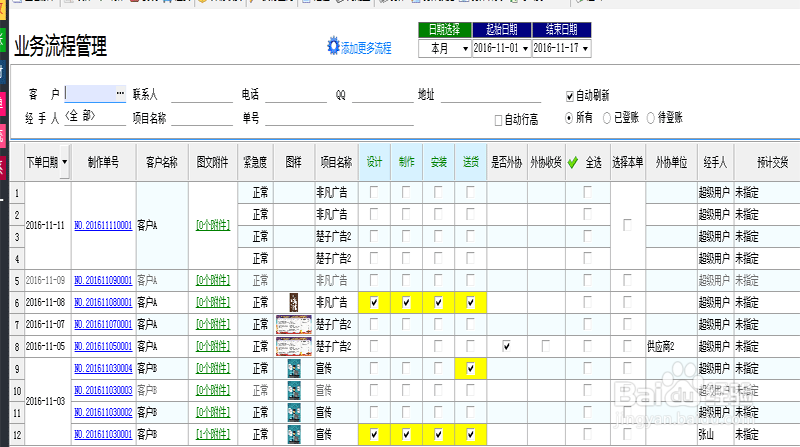
Task: Click the 设计 column header
Action: [374, 162]
